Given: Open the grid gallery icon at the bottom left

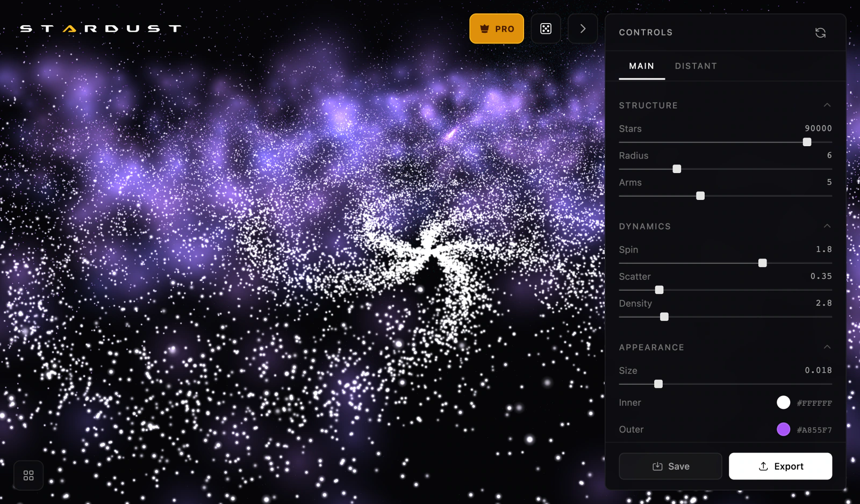Looking at the screenshot, I should point(28,476).
